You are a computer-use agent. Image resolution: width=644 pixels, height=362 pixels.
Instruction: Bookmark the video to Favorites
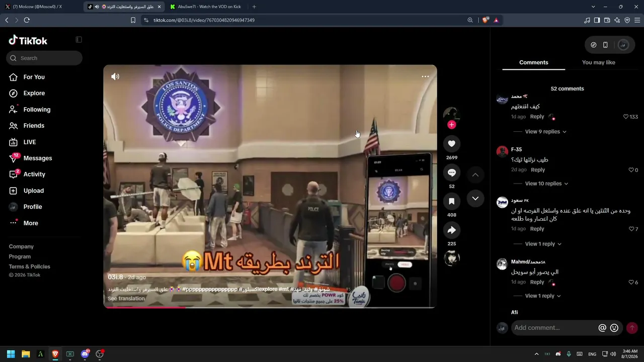tap(451, 201)
